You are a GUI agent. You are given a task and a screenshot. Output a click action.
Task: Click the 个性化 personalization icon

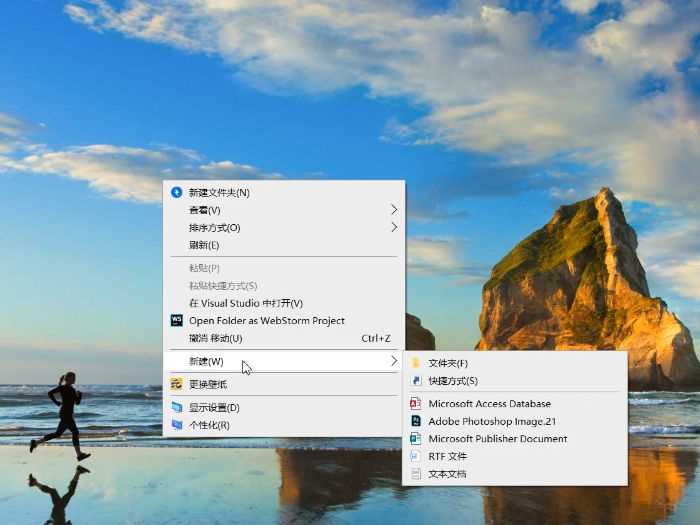pyautogui.click(x=177, y=425)
